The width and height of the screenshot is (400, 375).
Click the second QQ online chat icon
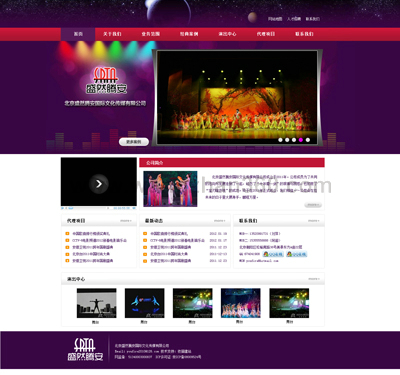coord(296,254)
